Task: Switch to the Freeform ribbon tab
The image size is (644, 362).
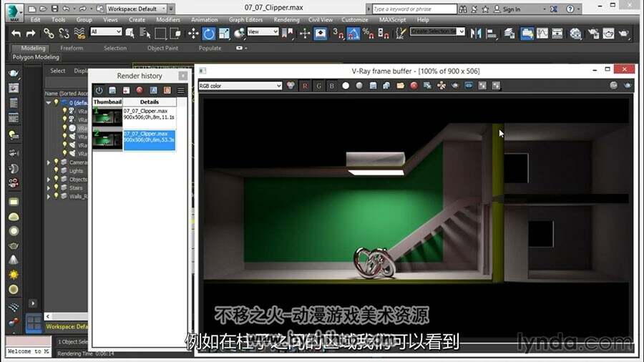Action: pyautogui.click(x=72, y=48)
